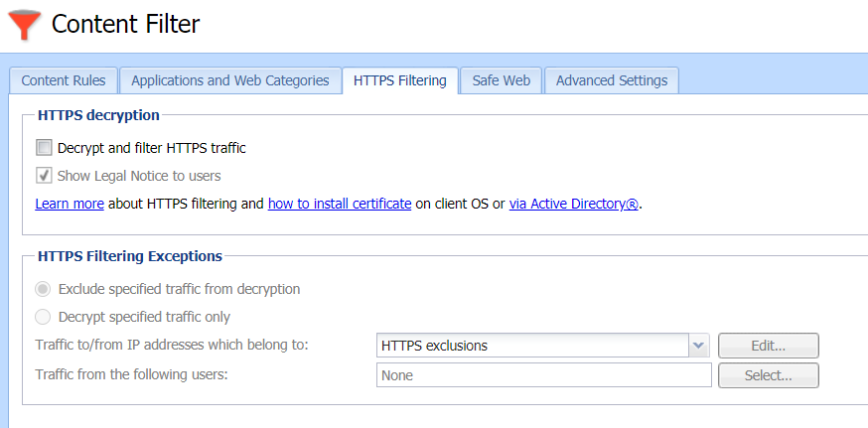Image resolution: width=868 pixels, height=428 pixels.
Task: Choose Decrypt specified traffic only option
Action: pyautogui.click(x=43, y=317)
